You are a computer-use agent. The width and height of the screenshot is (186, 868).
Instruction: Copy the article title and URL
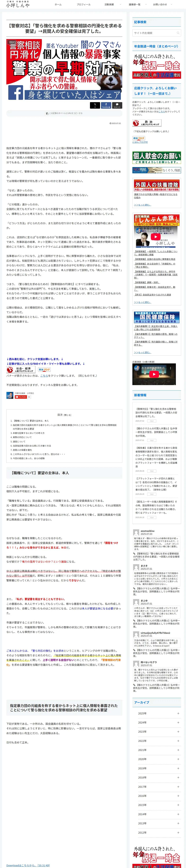[x=64, y=113]
